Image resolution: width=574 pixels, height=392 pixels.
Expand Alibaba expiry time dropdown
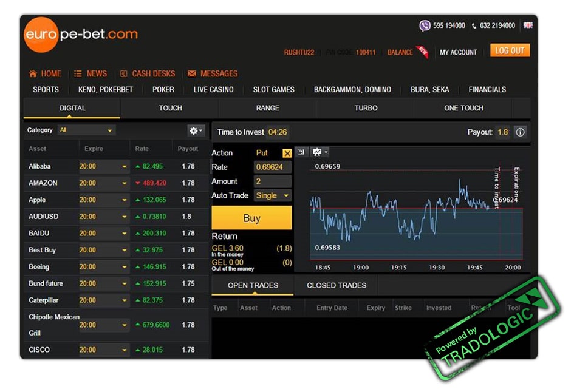tap(104, 166)
